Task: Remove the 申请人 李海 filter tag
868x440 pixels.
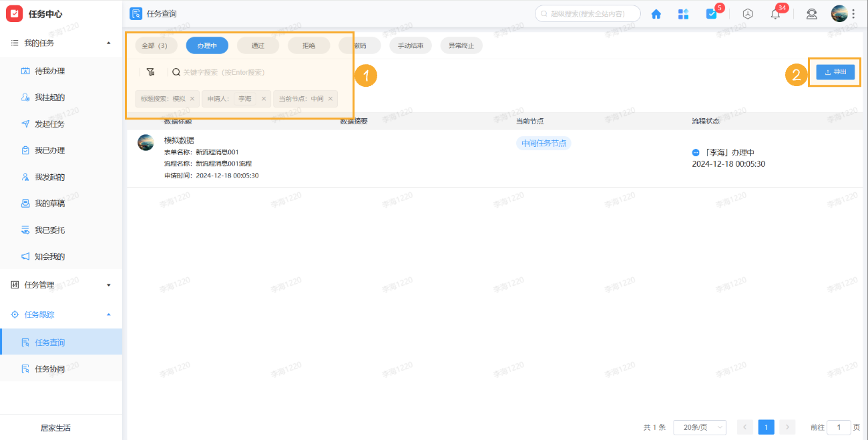Action: pos(264,99)
